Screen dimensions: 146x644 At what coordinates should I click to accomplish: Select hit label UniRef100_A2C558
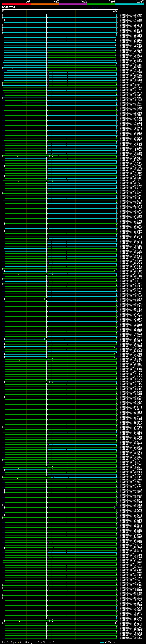[131, 37]
